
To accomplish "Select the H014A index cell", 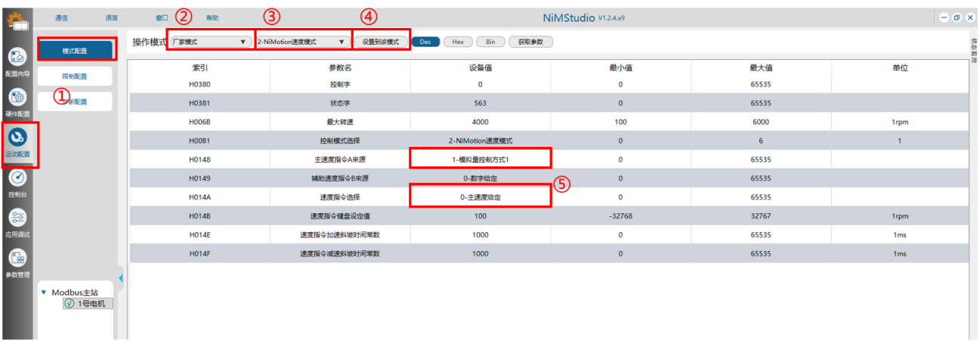I will [x=200, y=197].
